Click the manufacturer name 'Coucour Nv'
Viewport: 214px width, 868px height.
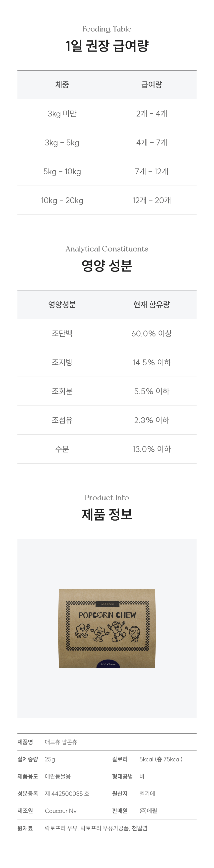click(x=60, y=811)
